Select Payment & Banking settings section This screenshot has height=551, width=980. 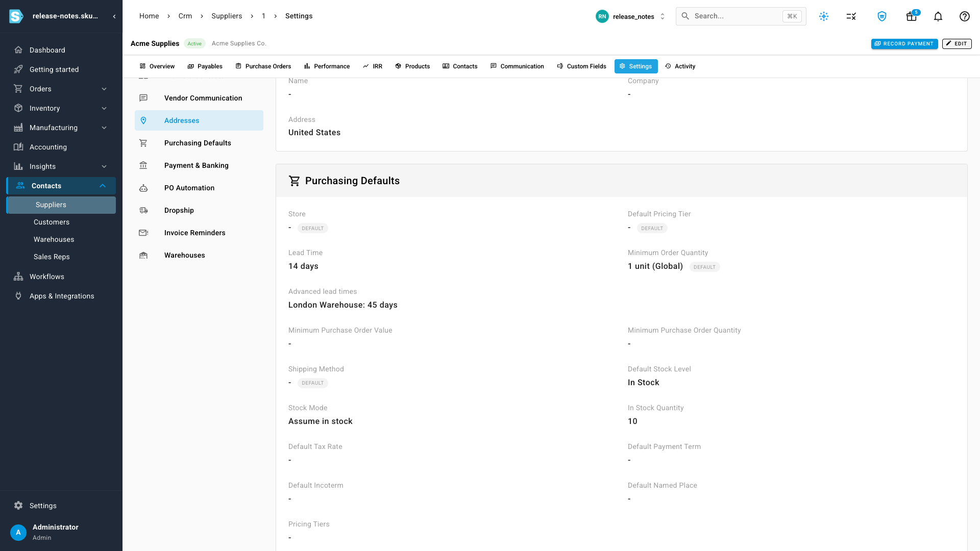click(199, 165)
